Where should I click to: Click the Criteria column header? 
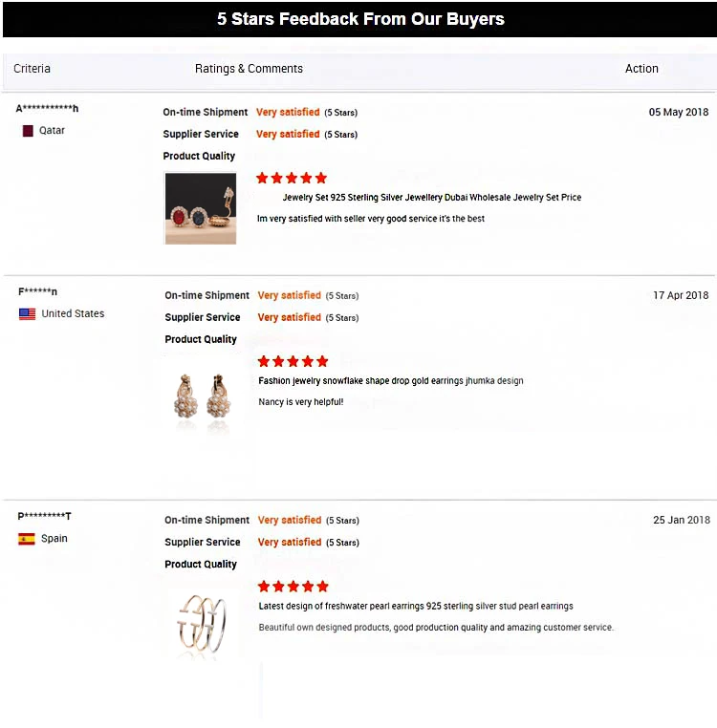(x=33, y=69)
